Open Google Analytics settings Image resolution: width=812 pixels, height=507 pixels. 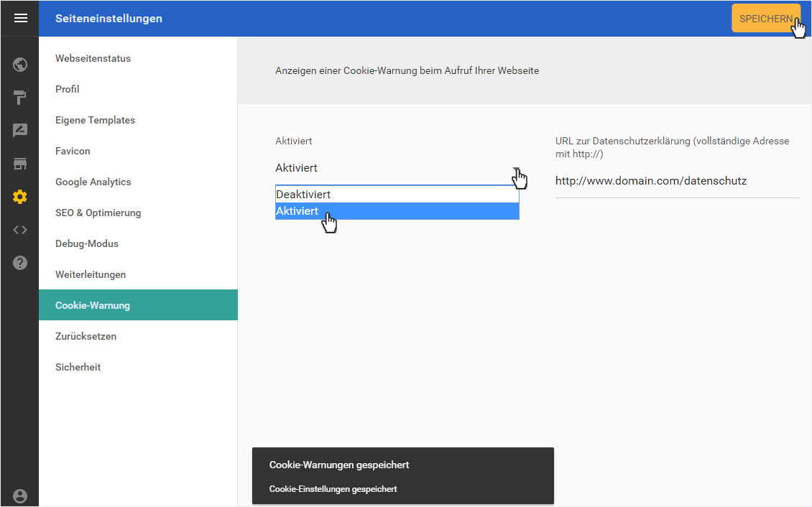click(138, 182)
